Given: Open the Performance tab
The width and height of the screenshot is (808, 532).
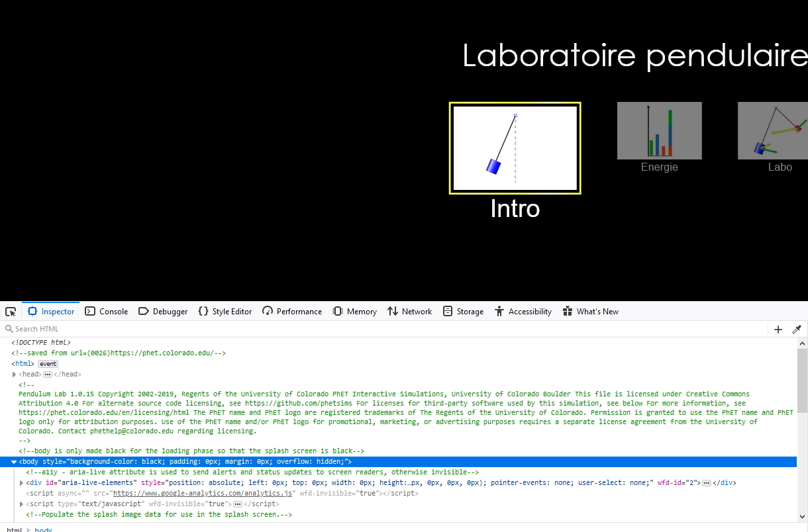Looking at the screenshot, I should 292,312.
